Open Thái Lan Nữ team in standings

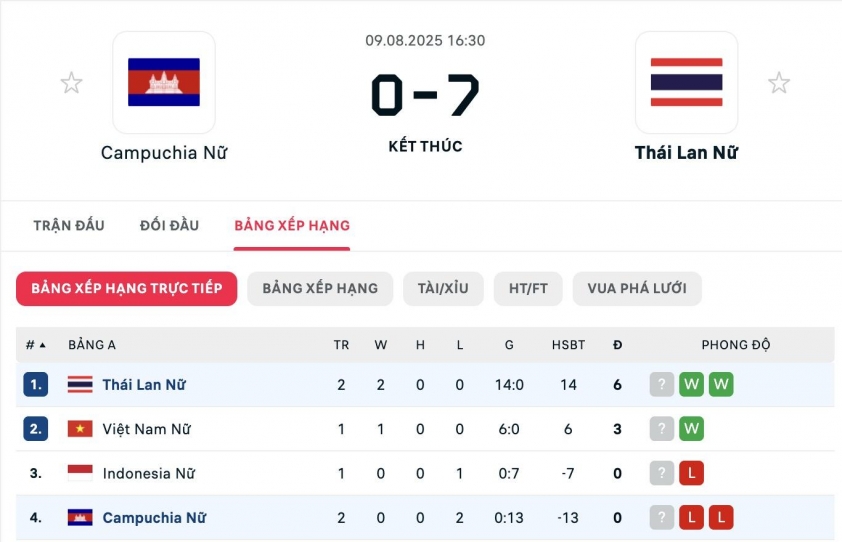(144, 385)
